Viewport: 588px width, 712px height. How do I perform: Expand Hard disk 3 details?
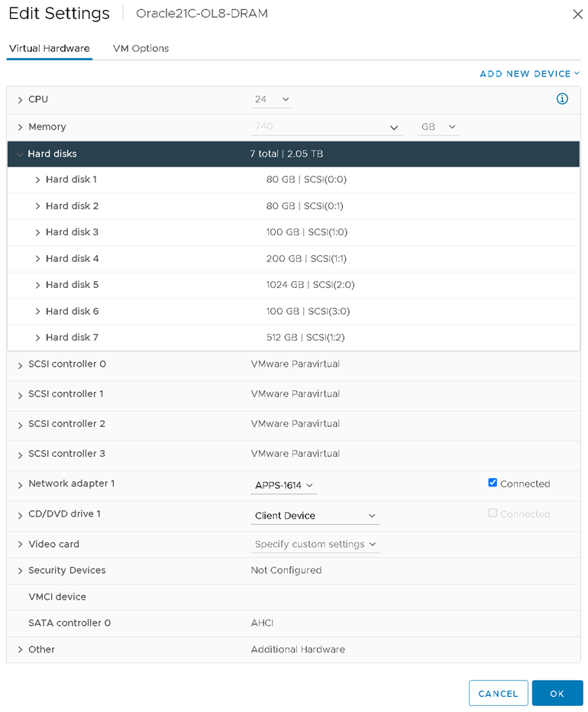pyautogui.click(x=37, y=232)
